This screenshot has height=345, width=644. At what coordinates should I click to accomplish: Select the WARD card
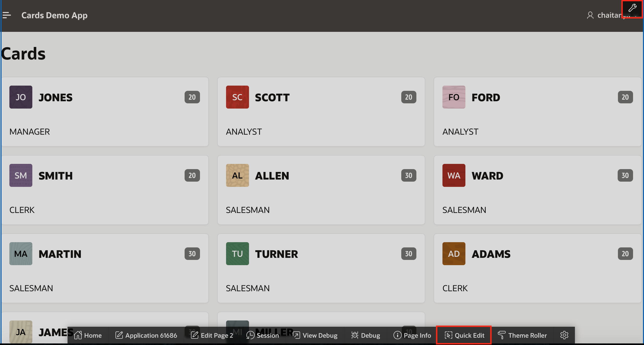tap(537, 190)
